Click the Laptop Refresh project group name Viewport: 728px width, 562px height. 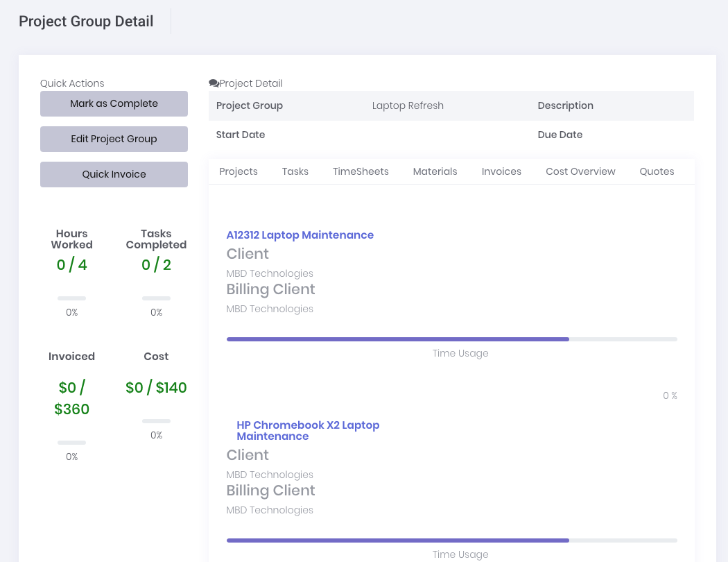tap(408, 105)
